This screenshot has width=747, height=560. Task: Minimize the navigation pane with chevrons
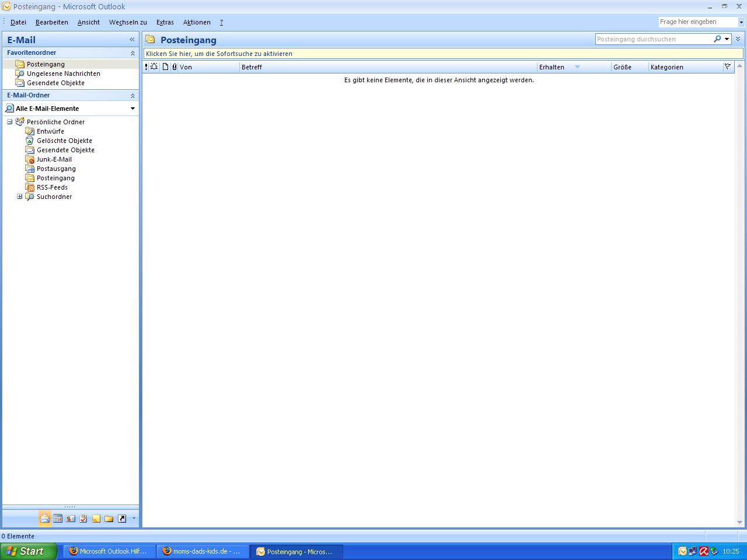132,40
